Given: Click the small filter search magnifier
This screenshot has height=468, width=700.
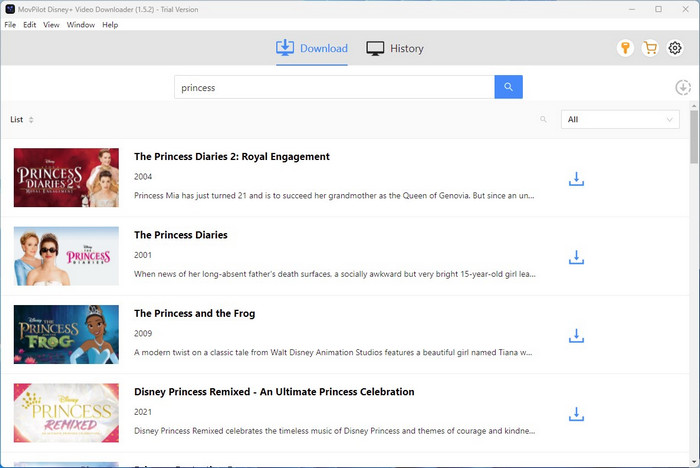Looking at the screenshot, I should pos(543,119).
